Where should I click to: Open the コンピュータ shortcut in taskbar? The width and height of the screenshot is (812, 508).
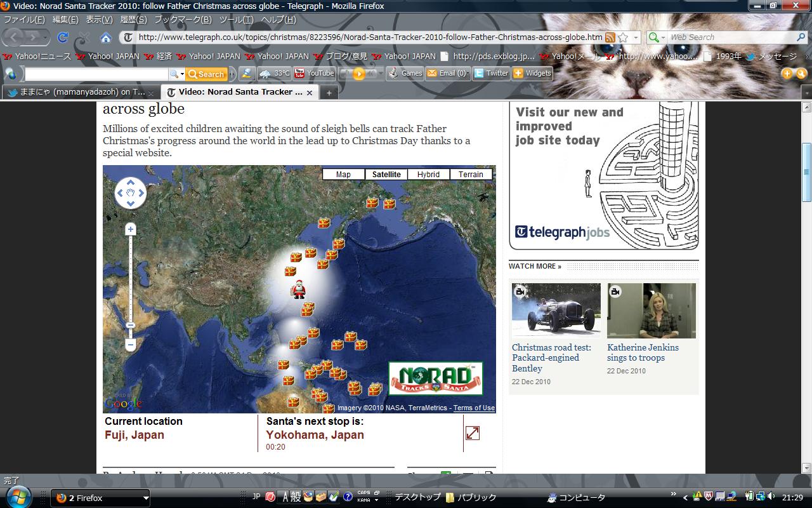point(576,498)
